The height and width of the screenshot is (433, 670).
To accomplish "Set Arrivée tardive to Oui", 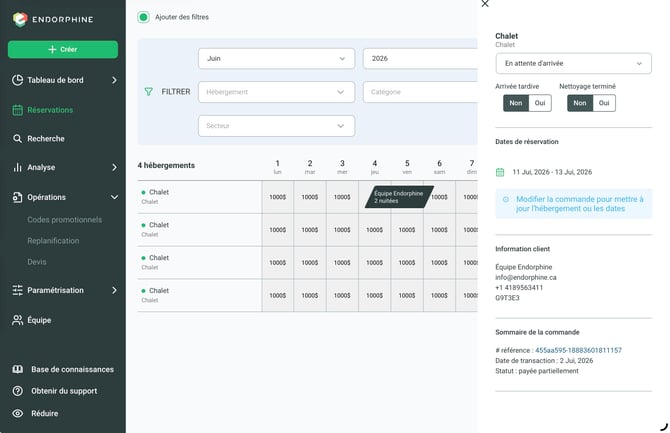I will [540, 103].
